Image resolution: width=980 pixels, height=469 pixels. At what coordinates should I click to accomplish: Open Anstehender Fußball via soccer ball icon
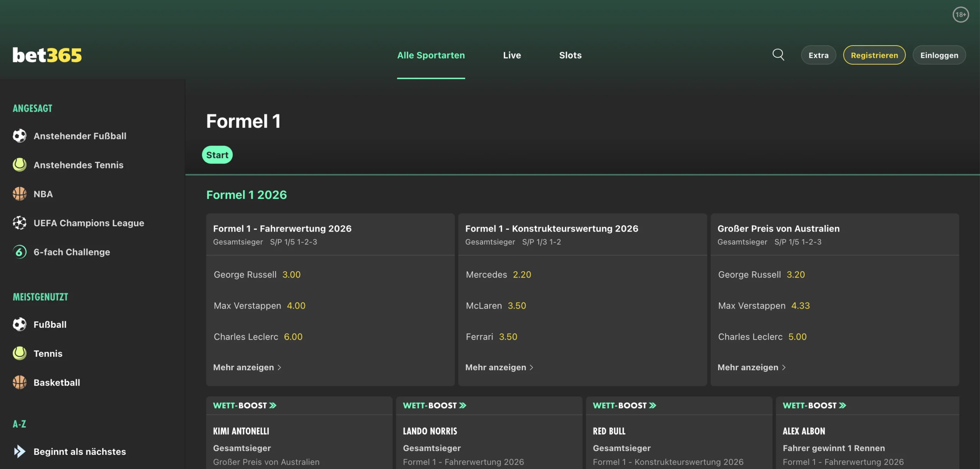click(x=20, y=136)
